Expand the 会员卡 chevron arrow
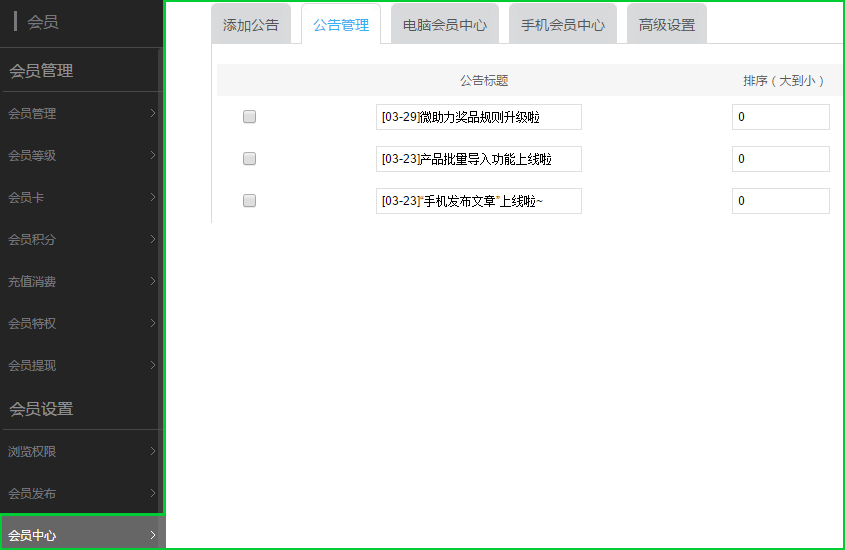 tap(152, 197)
